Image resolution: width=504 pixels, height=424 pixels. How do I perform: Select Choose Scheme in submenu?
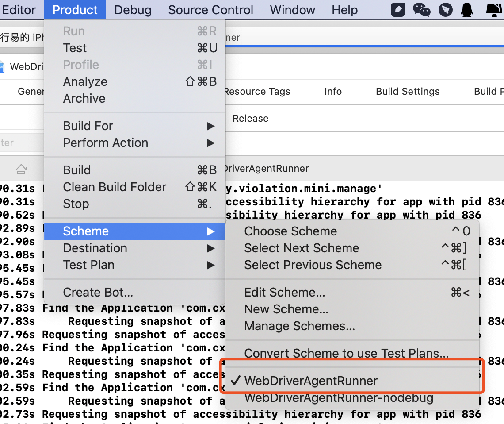coord(352,231)
